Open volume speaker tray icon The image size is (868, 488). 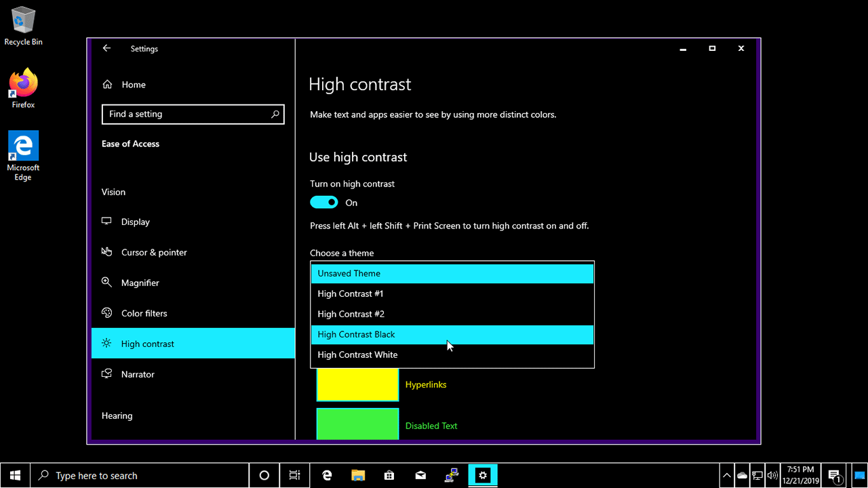click(772, 476)
